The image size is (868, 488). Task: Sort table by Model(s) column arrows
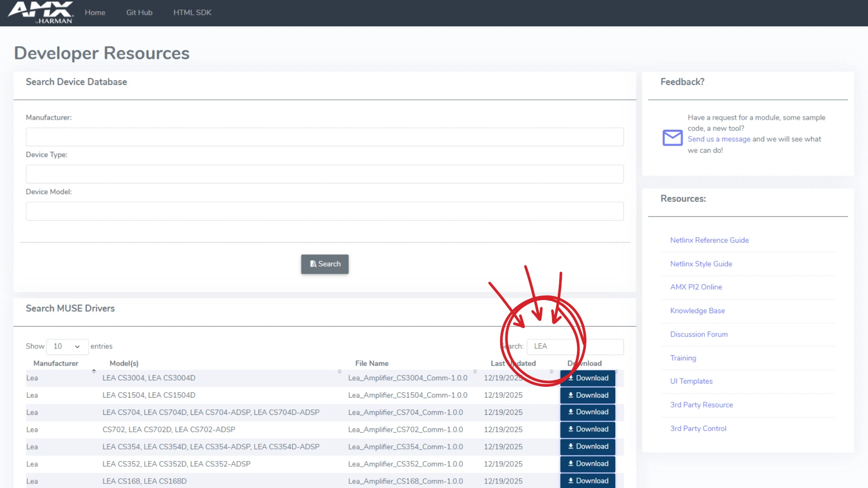339,371
